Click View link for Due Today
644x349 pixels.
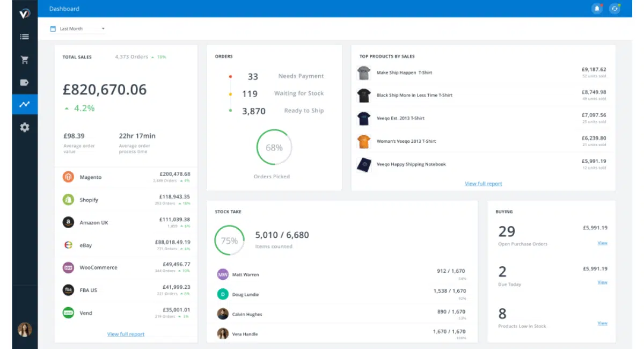coord(603,282)
